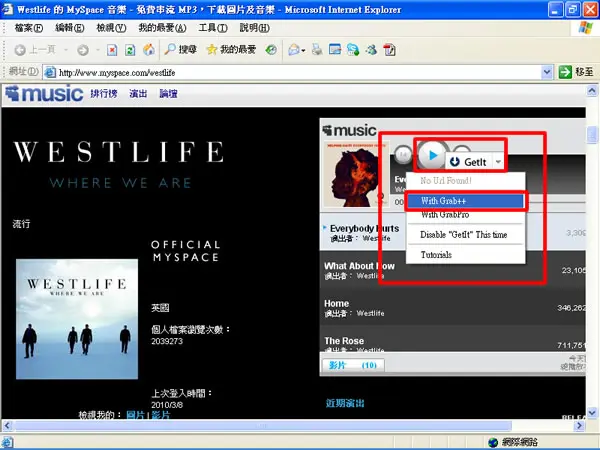Screen dimensions: 600x450
Task: Click the previous track player button
Action: [x=403, y=155]
